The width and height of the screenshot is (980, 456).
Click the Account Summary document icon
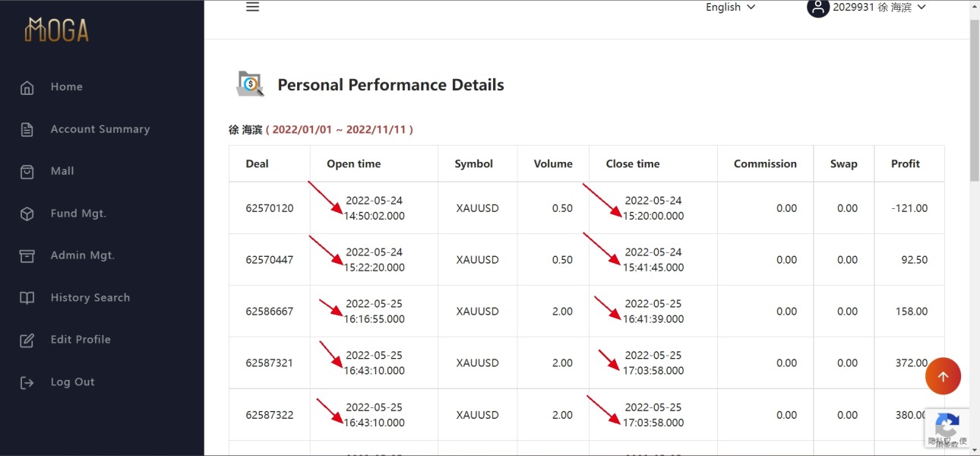pos(27,130)
